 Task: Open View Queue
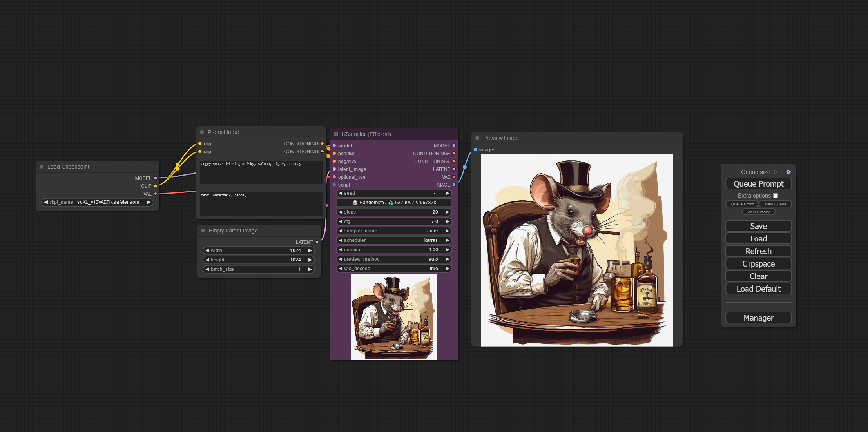[x=775, y=204]
